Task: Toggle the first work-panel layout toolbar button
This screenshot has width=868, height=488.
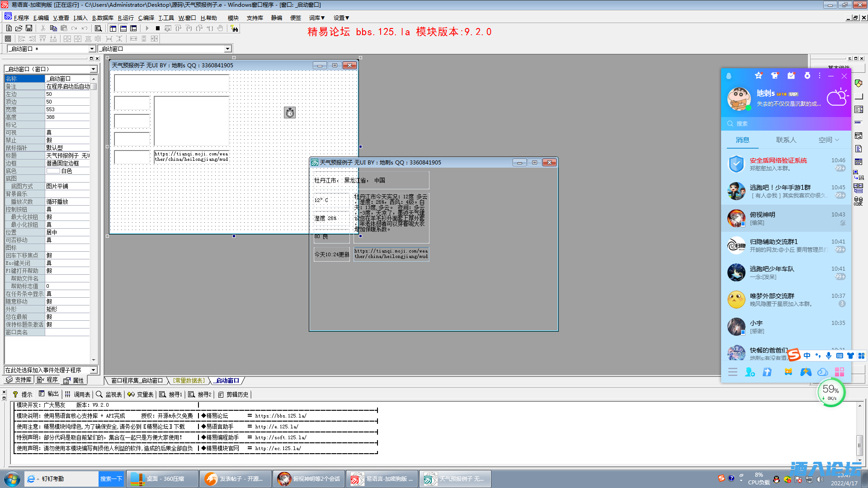Action: 113,28
